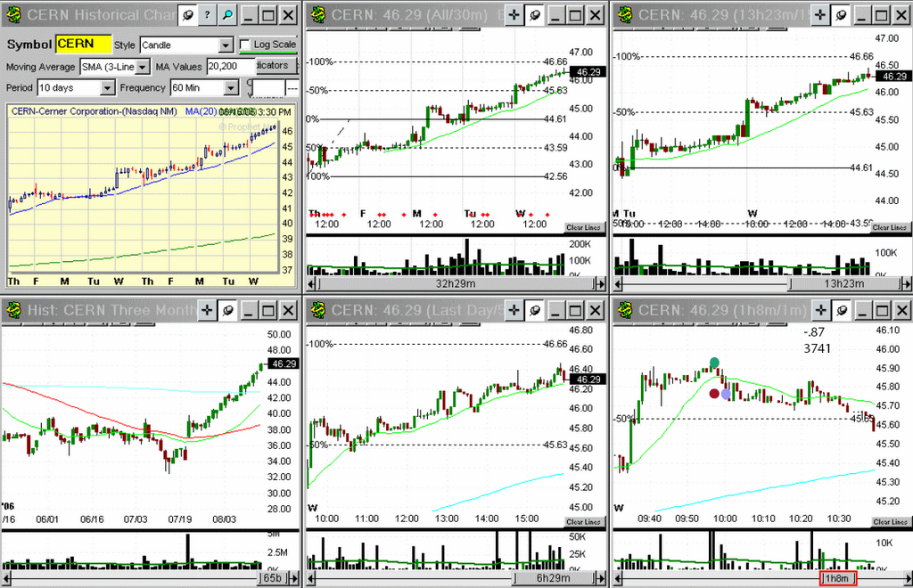Click the link icon in the Last Day chart
Viewport: 913px width, 588px height.
(x=535, y=311)
